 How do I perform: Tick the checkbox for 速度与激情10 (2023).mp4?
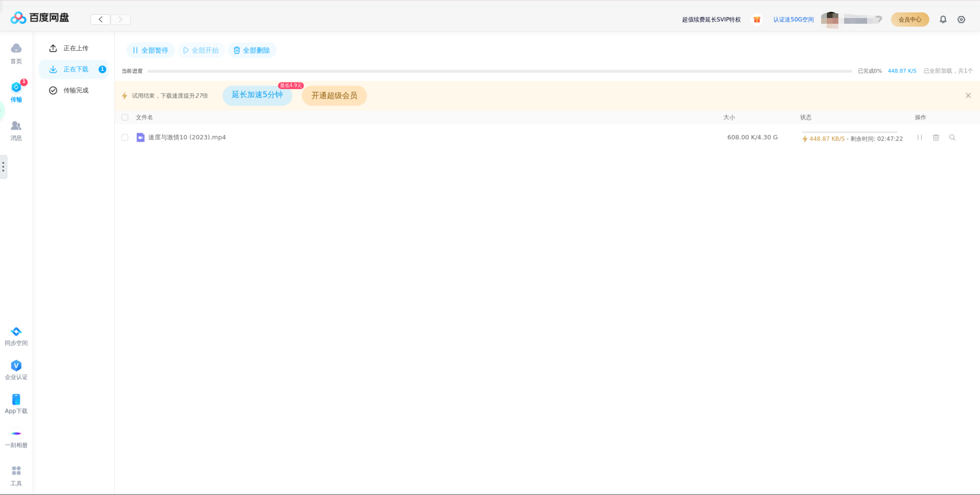(125, 138)
